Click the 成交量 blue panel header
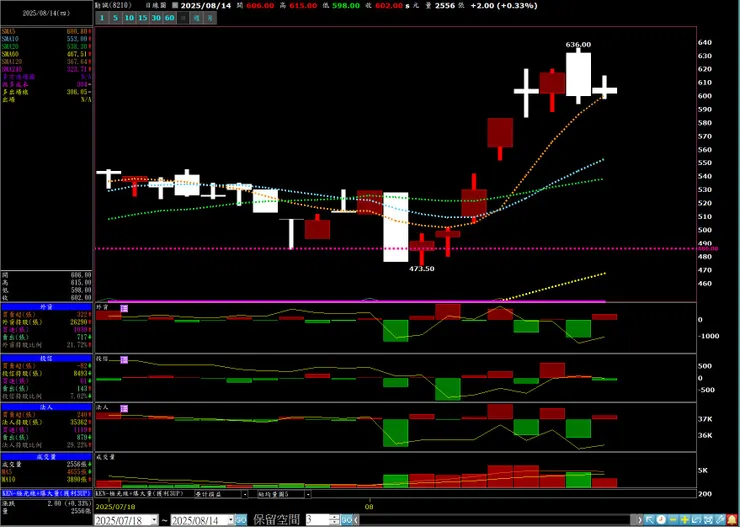This screenshot has height=527, width=740. tap(46, 457)
